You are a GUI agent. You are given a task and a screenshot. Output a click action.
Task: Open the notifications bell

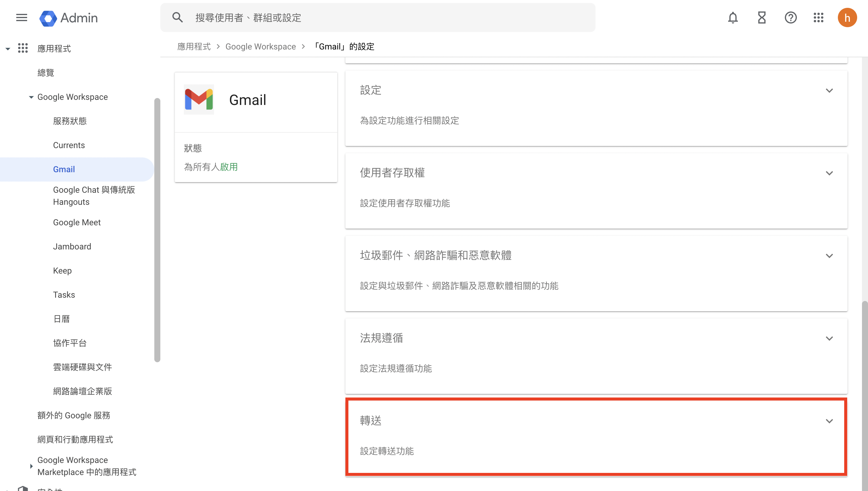733,17
